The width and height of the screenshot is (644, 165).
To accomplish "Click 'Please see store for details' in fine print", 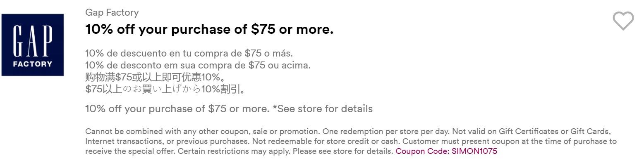I will coord(343,151).
